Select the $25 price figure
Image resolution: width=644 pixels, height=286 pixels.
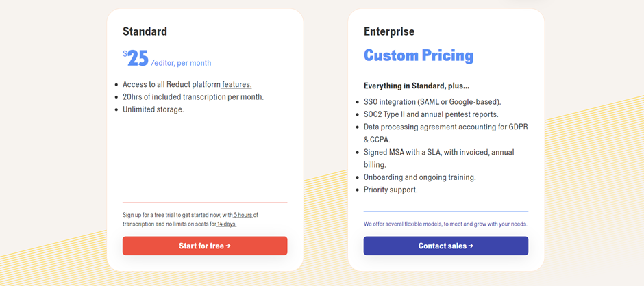(136, 59)
